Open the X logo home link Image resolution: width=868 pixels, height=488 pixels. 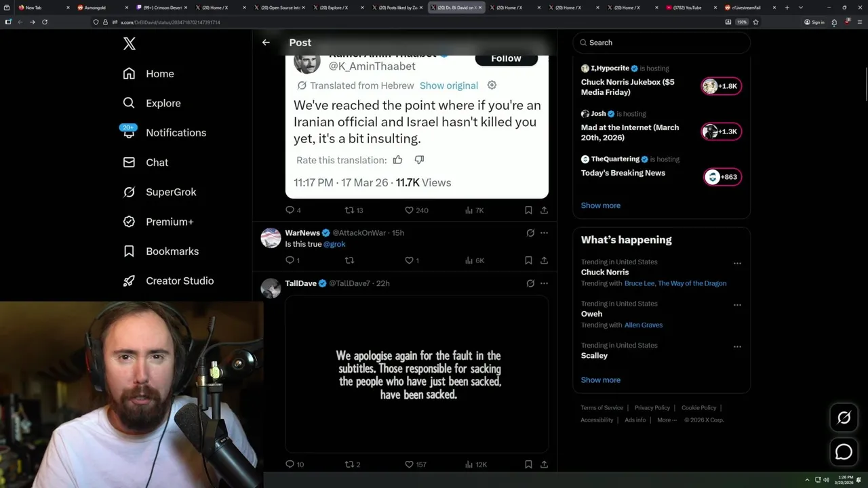click(x=129, y=44)
